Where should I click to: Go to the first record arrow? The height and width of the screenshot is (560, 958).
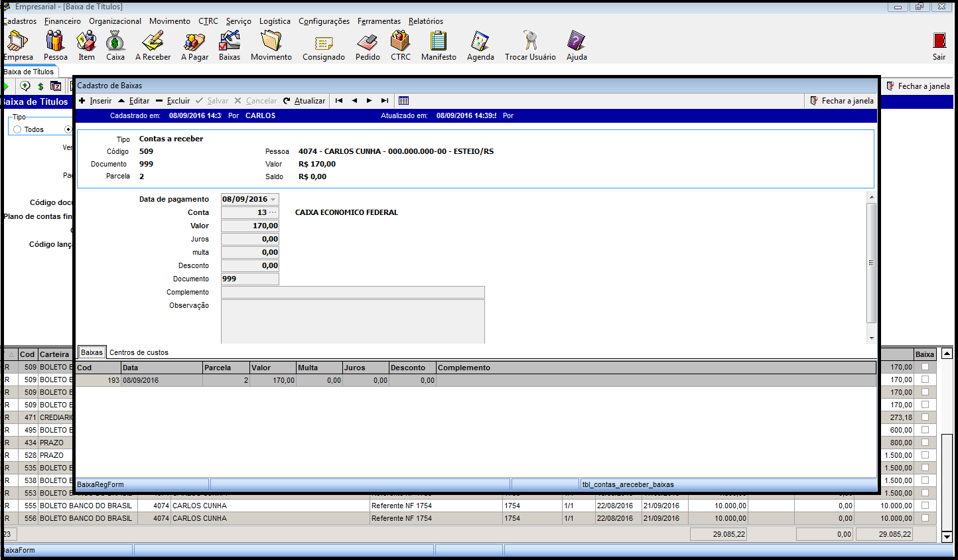click(x=339, y=101)
